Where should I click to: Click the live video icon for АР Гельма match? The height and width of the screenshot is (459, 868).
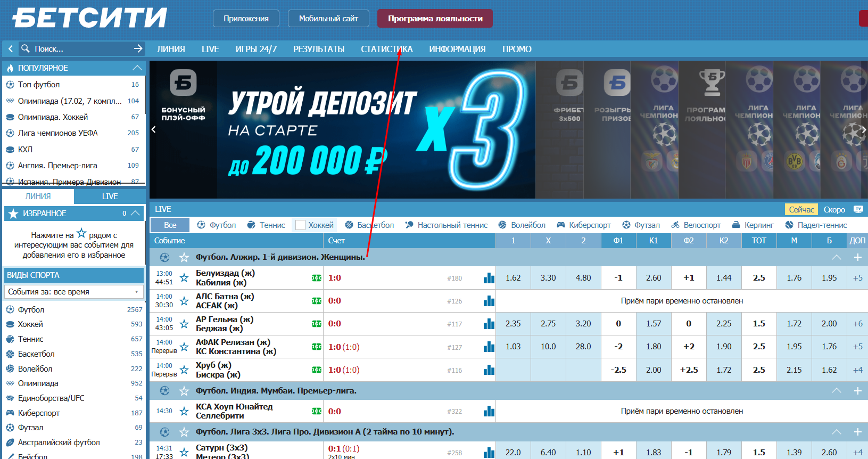point(317,324)
